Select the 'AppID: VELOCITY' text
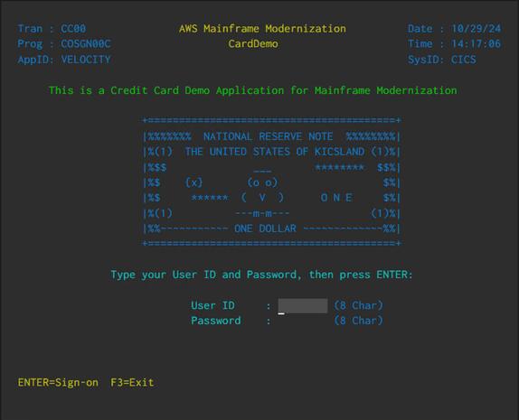This screenshot has width=519, height=420. pos(64,60)
